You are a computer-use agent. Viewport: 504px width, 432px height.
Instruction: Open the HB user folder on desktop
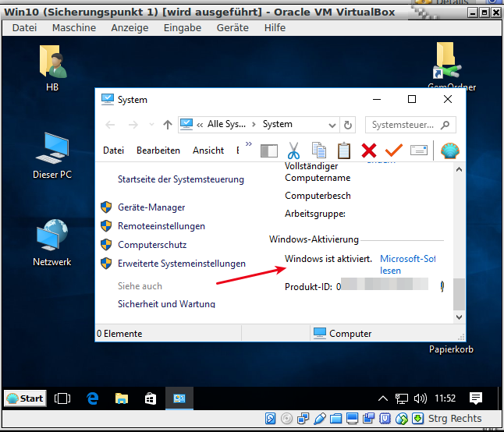point(52,69)
